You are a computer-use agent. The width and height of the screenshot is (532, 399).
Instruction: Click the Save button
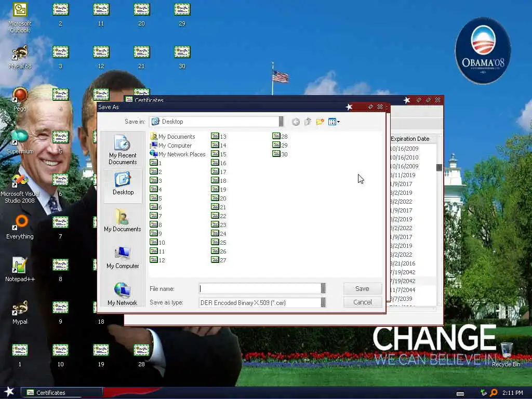[362, 288]
